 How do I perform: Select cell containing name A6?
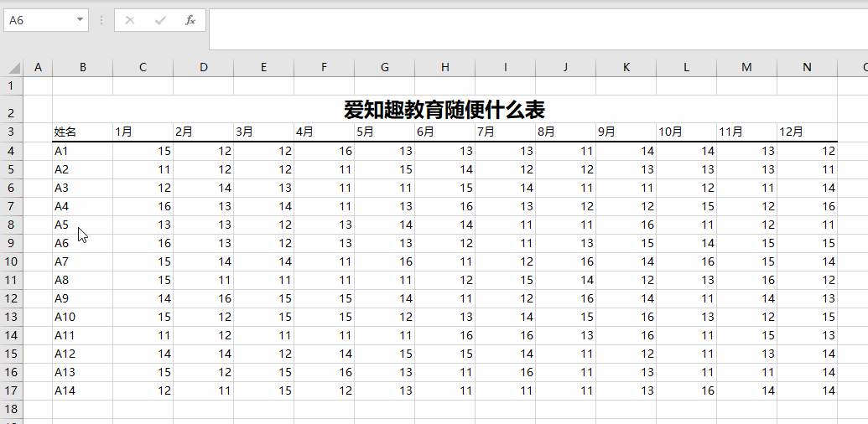coord(82,243)
